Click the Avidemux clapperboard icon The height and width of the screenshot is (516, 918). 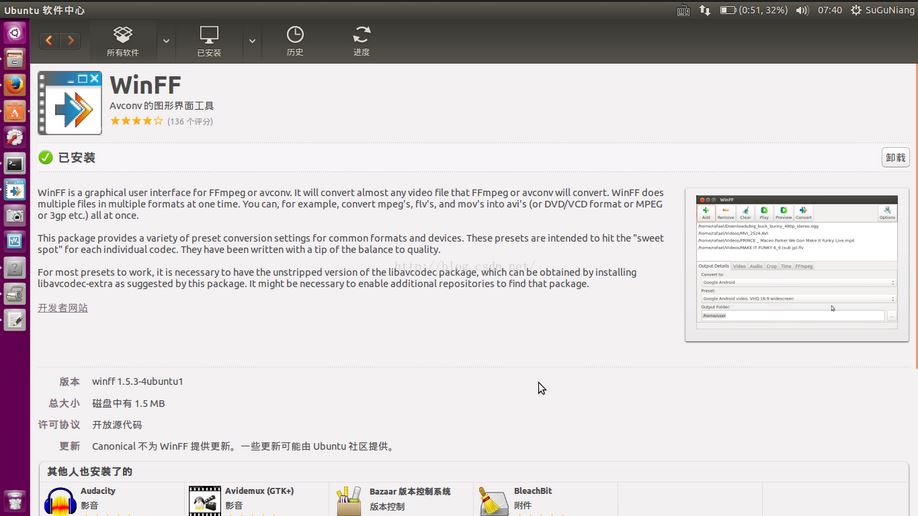[205, 501]
